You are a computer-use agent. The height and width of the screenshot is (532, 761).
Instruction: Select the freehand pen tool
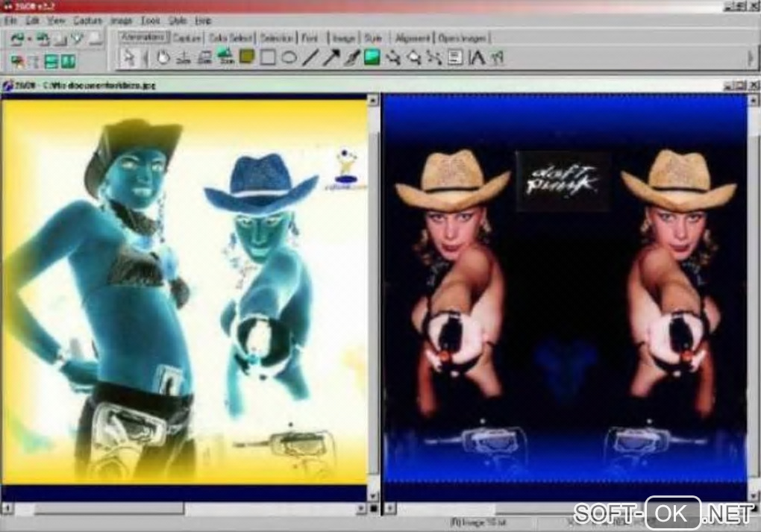[x=351, y=57]
